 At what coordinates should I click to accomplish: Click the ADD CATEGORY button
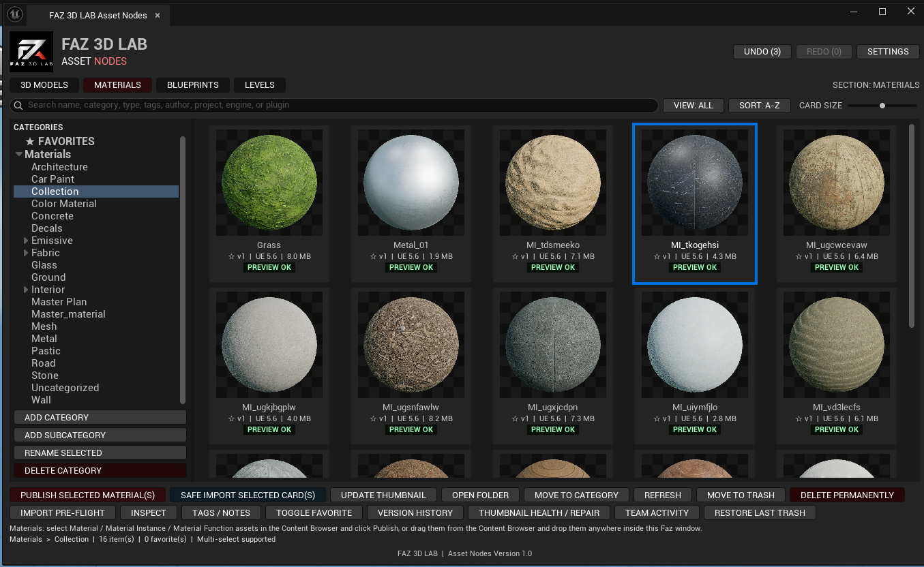click(100, 418)
